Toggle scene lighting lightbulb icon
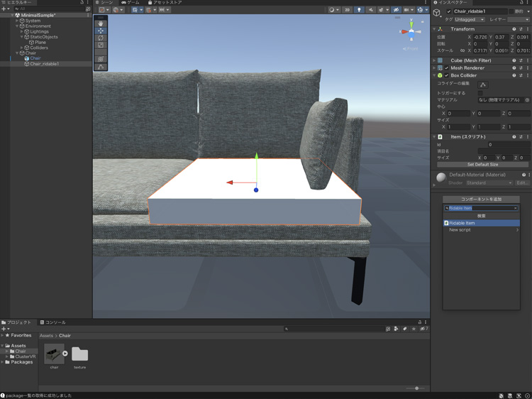This screenshot has width=532, height=399. pyautogui.click(x=359, y=10)
